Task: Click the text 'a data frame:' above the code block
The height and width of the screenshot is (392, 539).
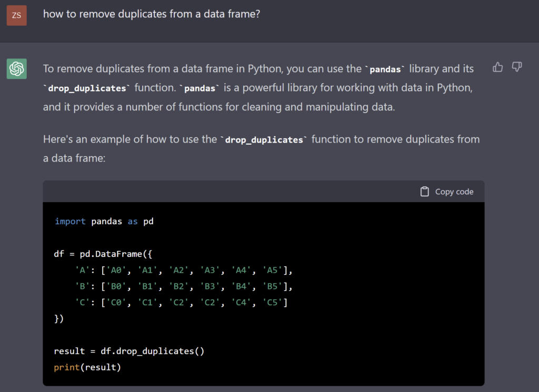Action: [74, 158]
